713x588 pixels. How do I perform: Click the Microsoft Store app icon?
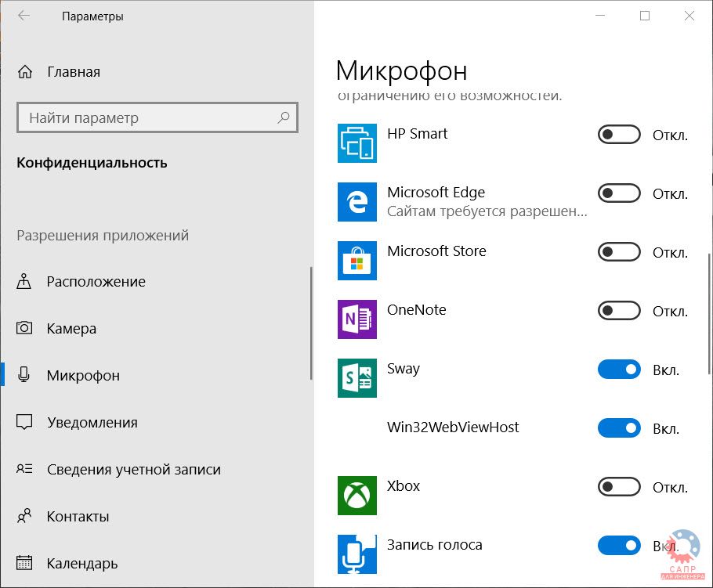[x=357, y=261]
